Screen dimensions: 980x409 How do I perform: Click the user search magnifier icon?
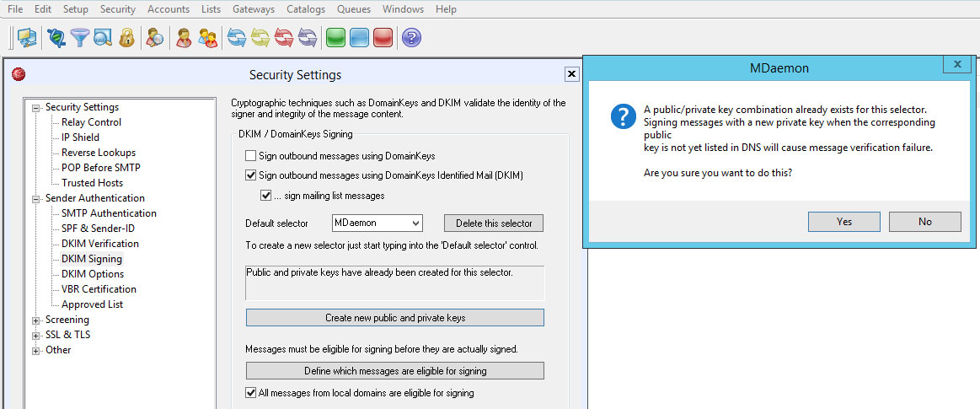155,38
